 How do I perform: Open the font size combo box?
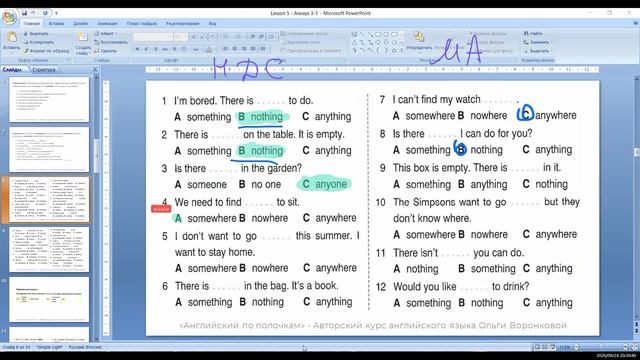180,37
